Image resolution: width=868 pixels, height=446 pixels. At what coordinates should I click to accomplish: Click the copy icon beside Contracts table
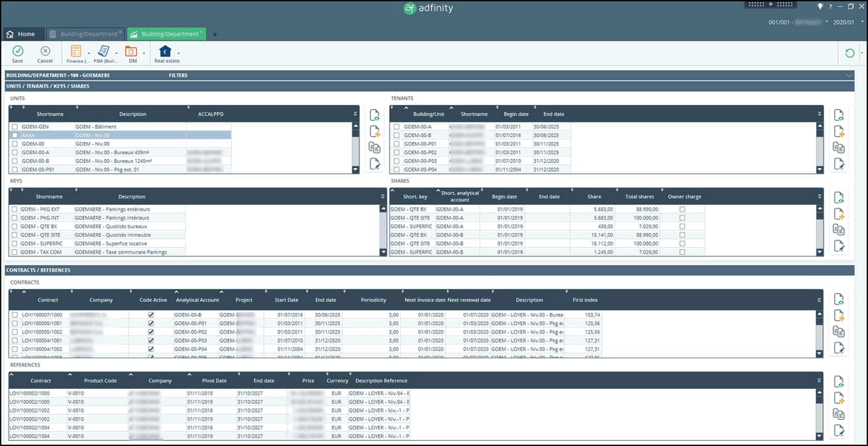(838, 332)
